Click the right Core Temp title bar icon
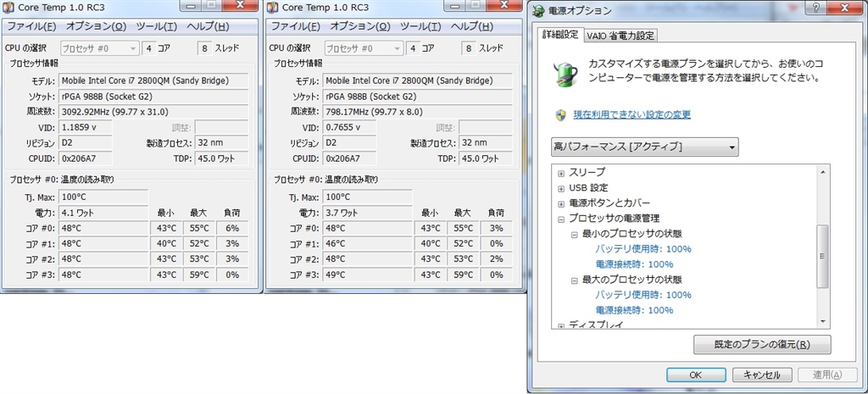The image size is (868, 394). (x=273, y=8)
